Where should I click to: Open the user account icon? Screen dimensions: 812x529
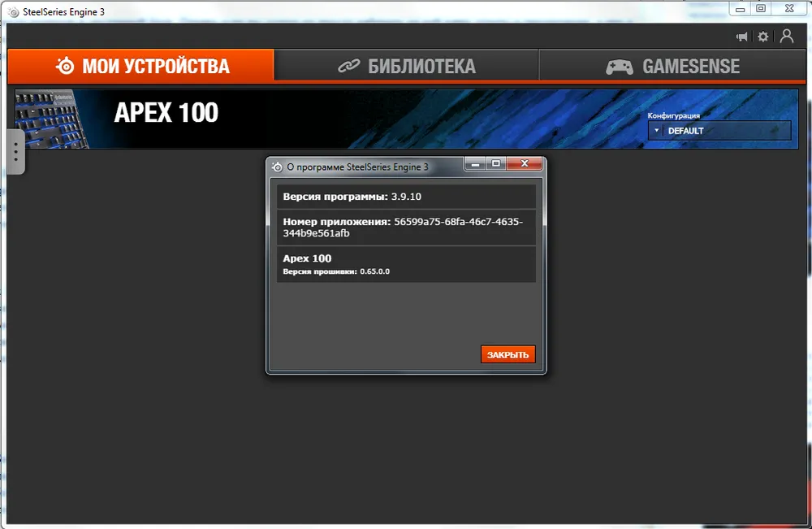tap(787, 37)
